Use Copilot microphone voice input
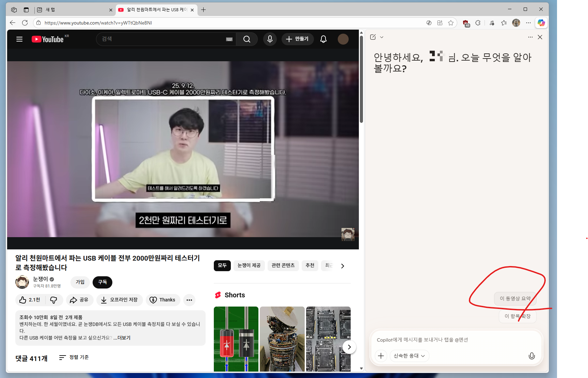The image size is (588, 378). click(x=531, y=356)
